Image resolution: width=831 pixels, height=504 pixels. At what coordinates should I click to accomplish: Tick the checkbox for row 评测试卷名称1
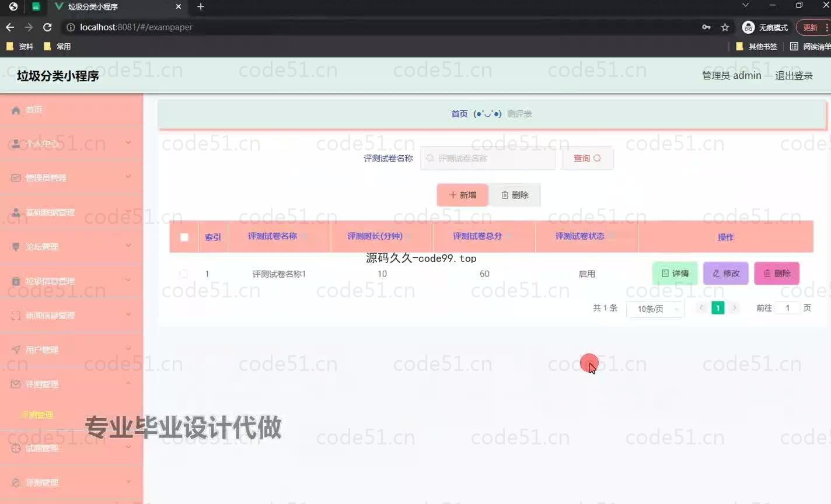point(184,274)
